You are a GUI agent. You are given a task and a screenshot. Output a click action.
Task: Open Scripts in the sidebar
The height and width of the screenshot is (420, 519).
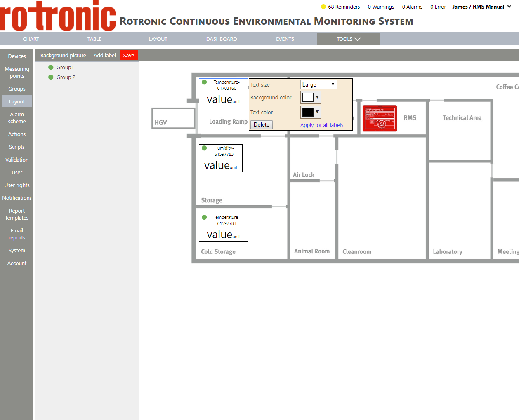click(x=17, y=147)
